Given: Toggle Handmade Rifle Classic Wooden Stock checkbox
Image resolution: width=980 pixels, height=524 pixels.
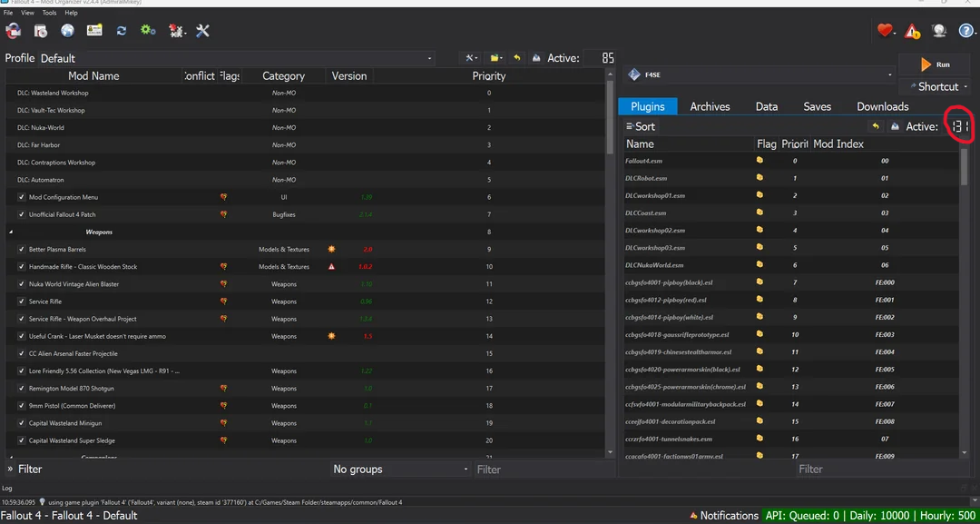Looking at the screenshot, I should (x=22, y=266).
